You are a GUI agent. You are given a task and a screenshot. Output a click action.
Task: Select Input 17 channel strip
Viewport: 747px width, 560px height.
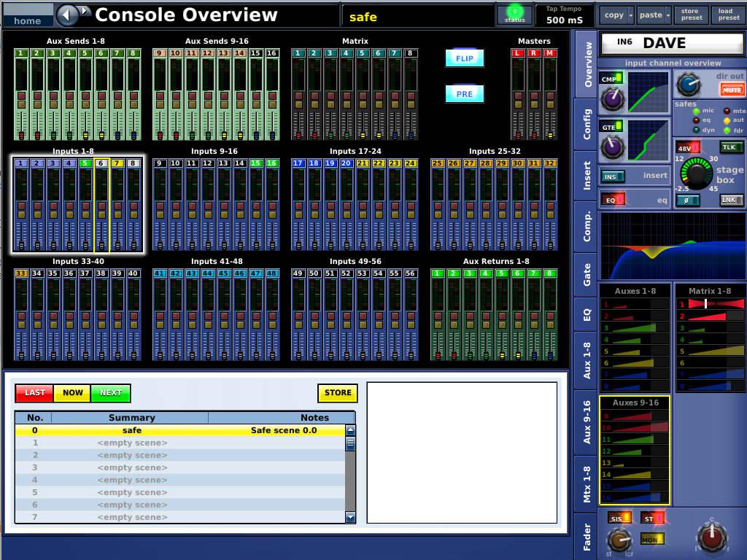click(298, 204)
